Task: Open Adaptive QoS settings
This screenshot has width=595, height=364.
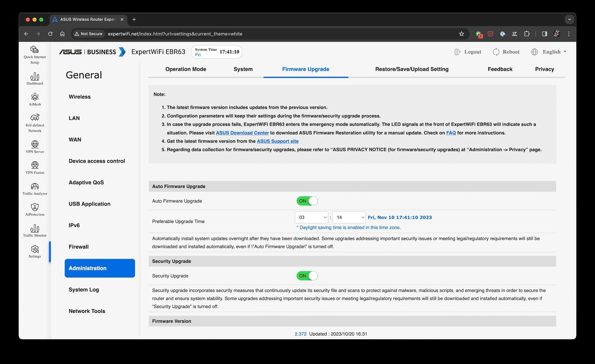Action: pos(86,183)
